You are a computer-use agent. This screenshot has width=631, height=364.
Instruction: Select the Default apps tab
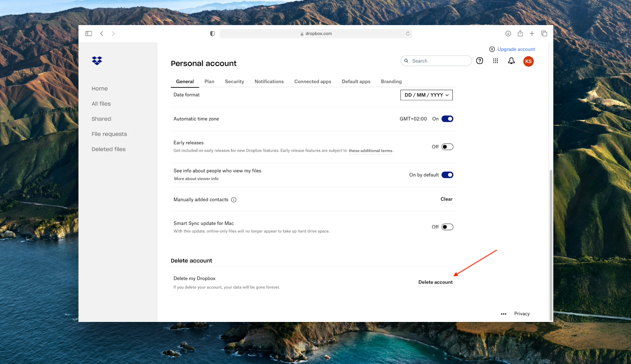pyautogui.click(x=356, y=82)
